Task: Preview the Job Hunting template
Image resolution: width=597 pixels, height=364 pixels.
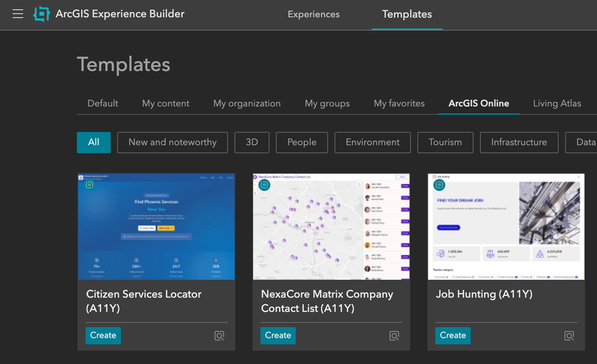Action: point(569,336)
